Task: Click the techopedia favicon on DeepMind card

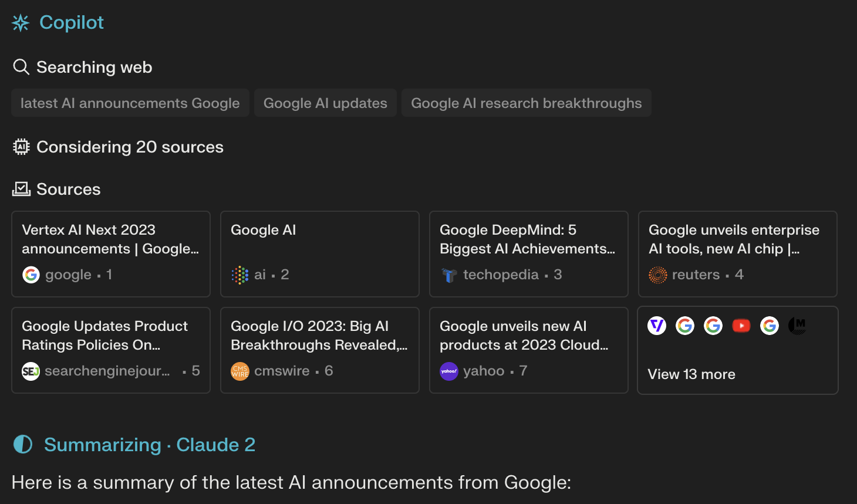Action: coord(449,275)
